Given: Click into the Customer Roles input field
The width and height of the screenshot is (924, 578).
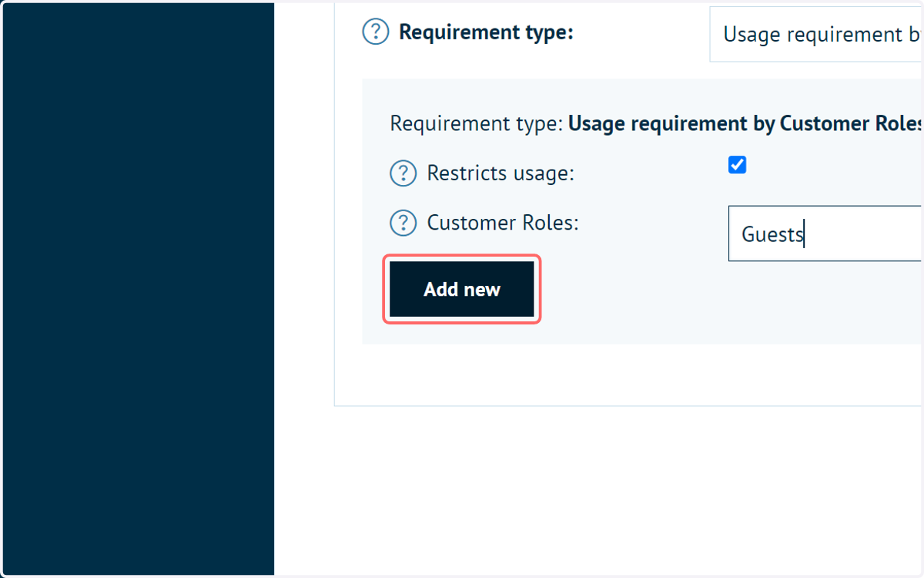Looking at the screenshot, I should coord(825,234).
